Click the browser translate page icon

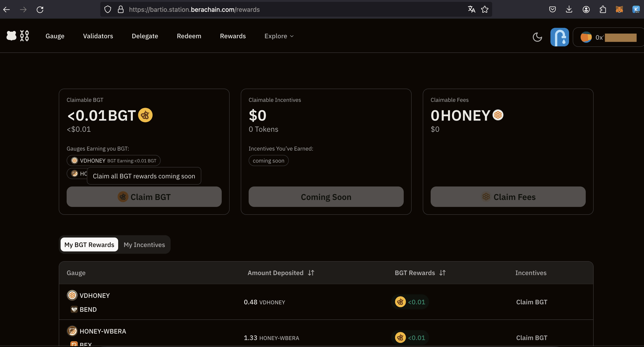coord(472,10)
